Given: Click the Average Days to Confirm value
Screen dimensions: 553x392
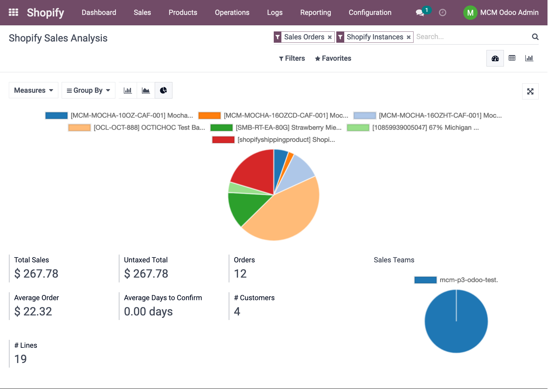Looking at the screenshot, I should click(148, 312).
